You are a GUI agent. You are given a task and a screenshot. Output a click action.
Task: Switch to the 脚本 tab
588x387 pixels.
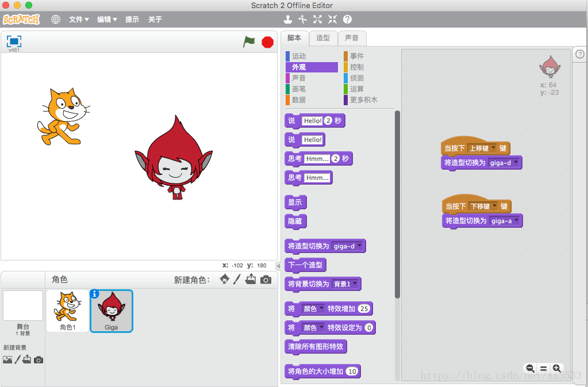(294, 38)
